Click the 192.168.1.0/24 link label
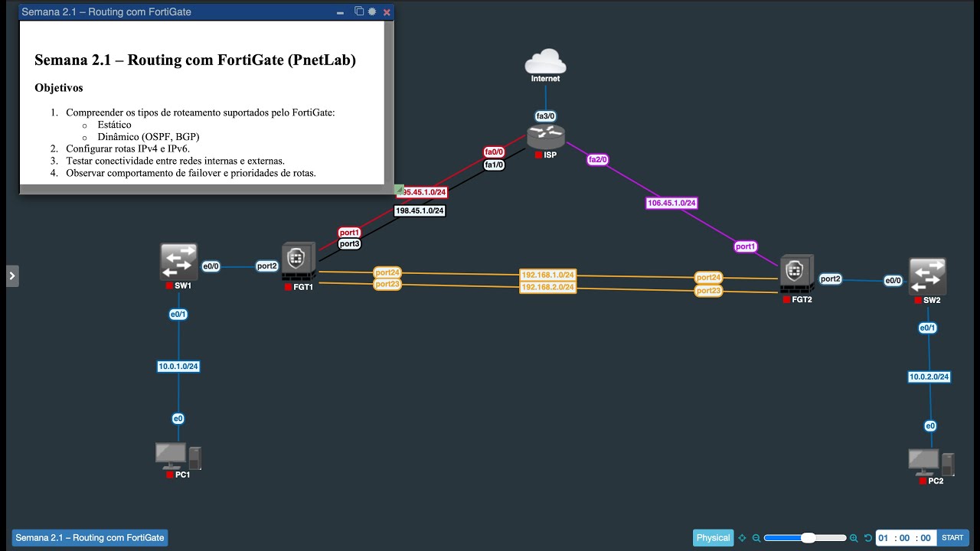This screenshot has height=551, width=980. coord(547,275)
